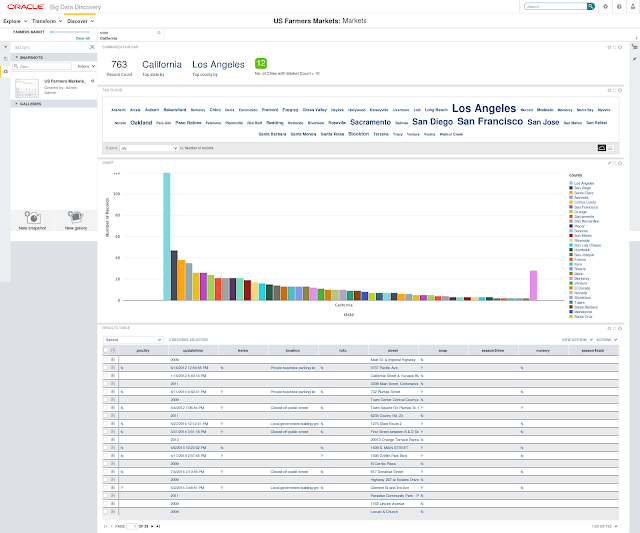Open the help icon in top header
This screenshot has width=640, height=533.
tap(619, 7)
